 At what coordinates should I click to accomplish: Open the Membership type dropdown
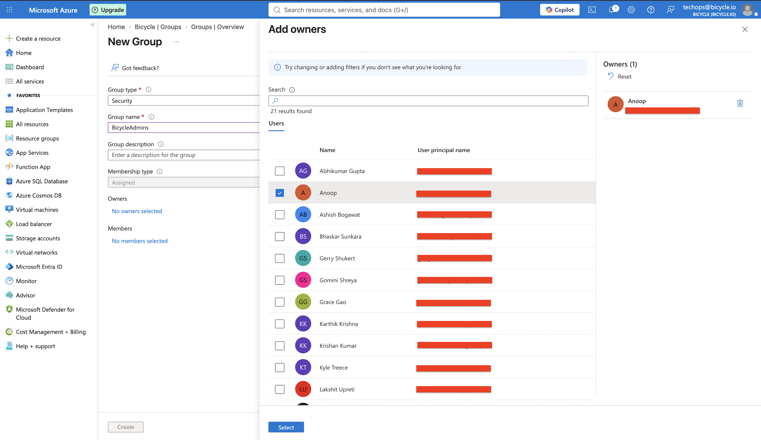pyautogui.click(x=183, y=182)
